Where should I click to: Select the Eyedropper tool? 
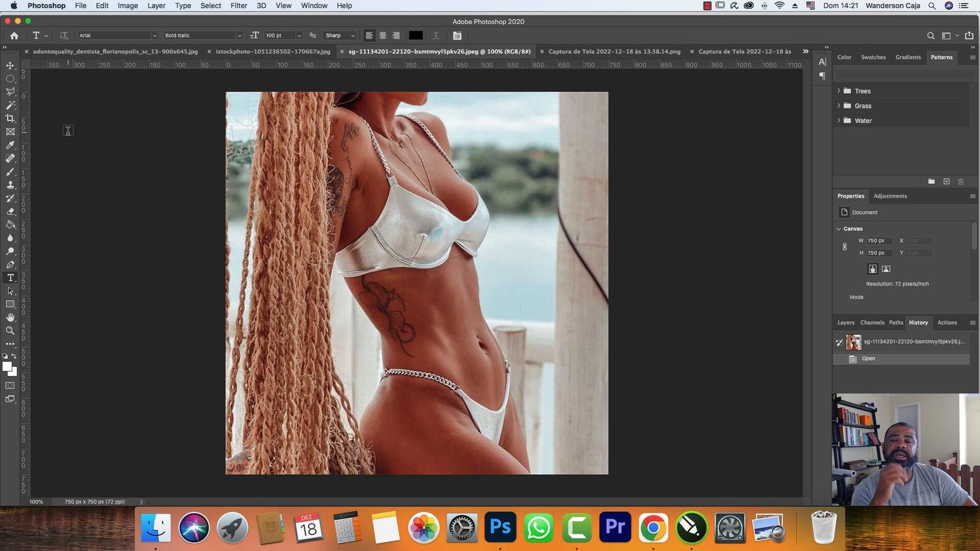(10, 145)
